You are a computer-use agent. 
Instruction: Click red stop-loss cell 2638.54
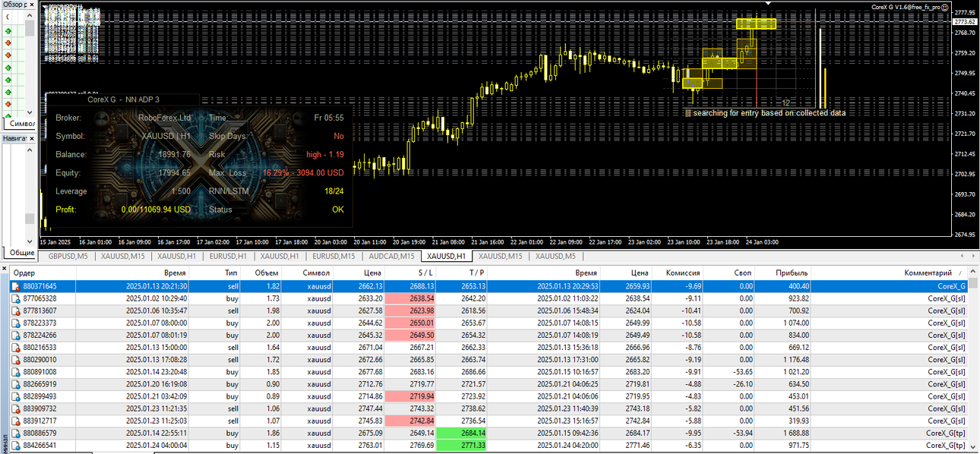[x=411, y=298]
